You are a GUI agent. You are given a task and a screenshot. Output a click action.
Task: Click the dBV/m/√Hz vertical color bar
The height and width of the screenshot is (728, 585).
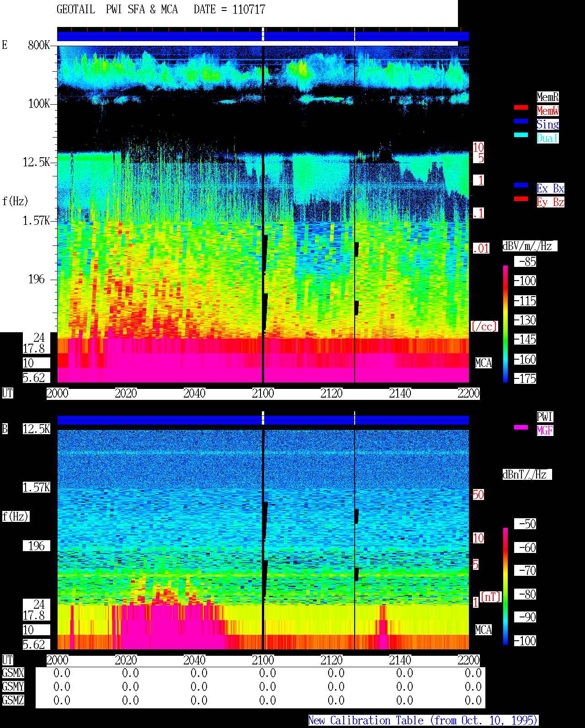(505, 324)
